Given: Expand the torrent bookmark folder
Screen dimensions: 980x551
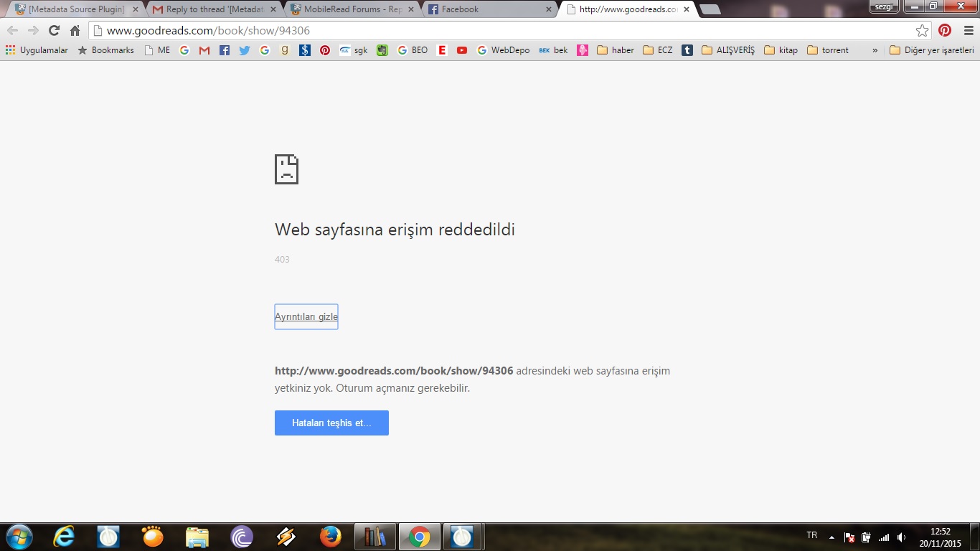Looking at the screenshot, I should coord(828,50).
